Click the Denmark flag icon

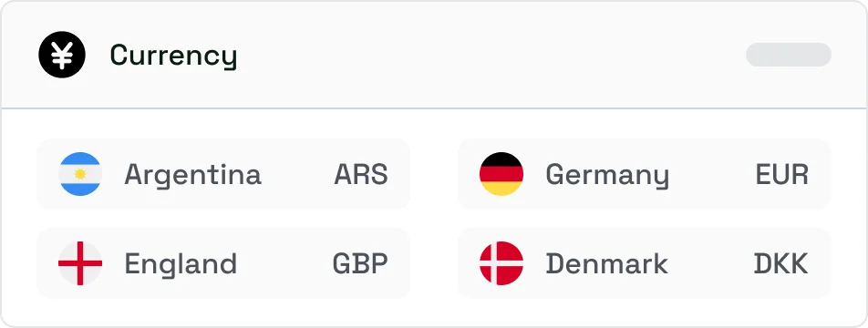(501, 263)
